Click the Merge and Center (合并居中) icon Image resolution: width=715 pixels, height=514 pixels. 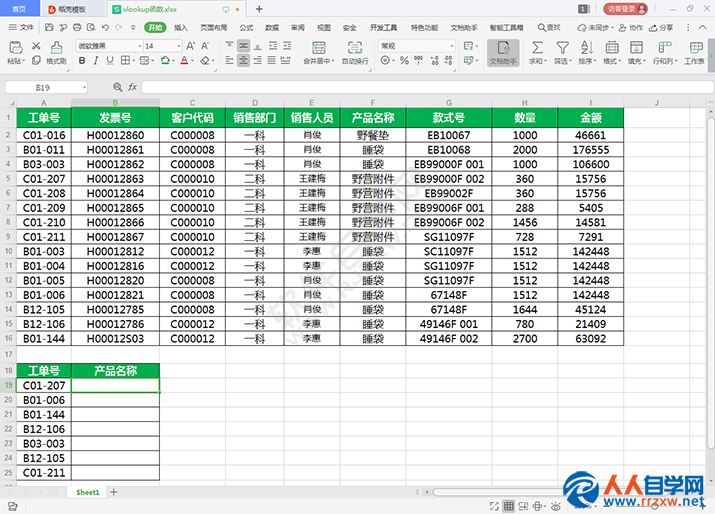coord(319,47)
